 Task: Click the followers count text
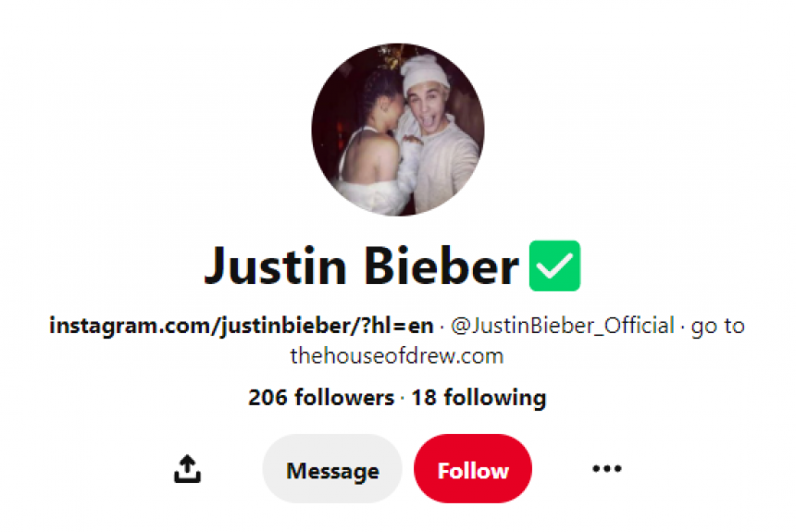tap(321, 398)
